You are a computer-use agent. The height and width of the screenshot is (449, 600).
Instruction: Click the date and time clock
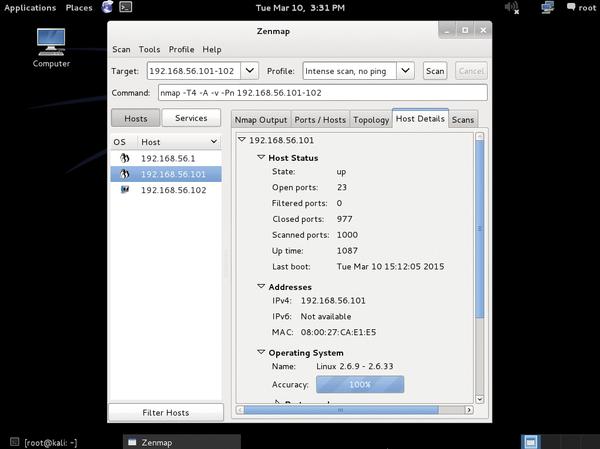[300, 8]
